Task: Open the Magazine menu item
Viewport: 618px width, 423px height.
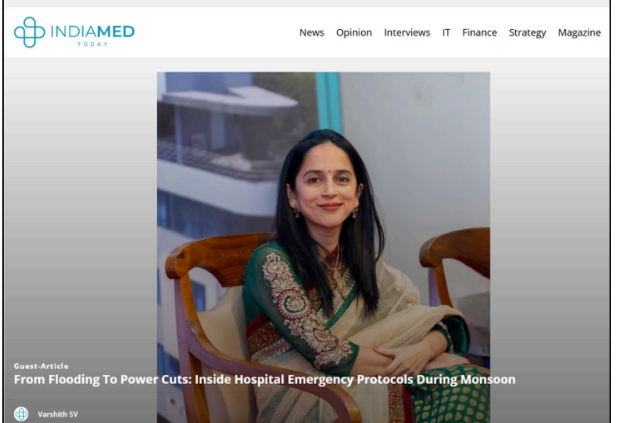Action: [x=579, y=33]
